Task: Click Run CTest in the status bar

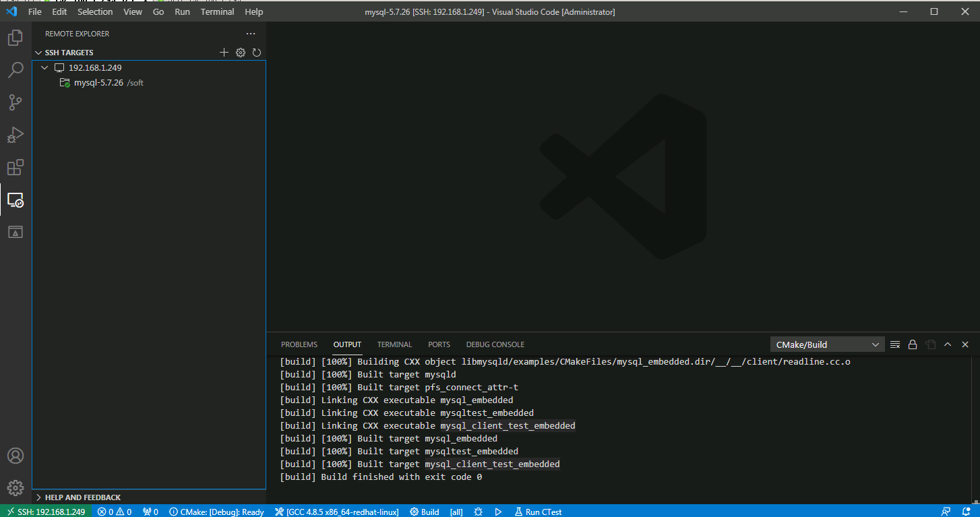Action: click(x=538, y=512)
